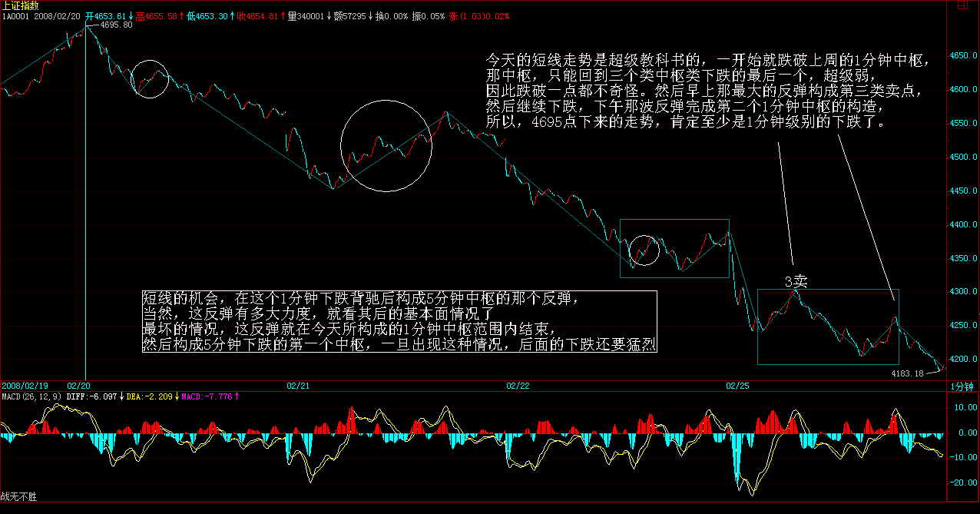Click the 3卖 annotation label

(796, 282)
